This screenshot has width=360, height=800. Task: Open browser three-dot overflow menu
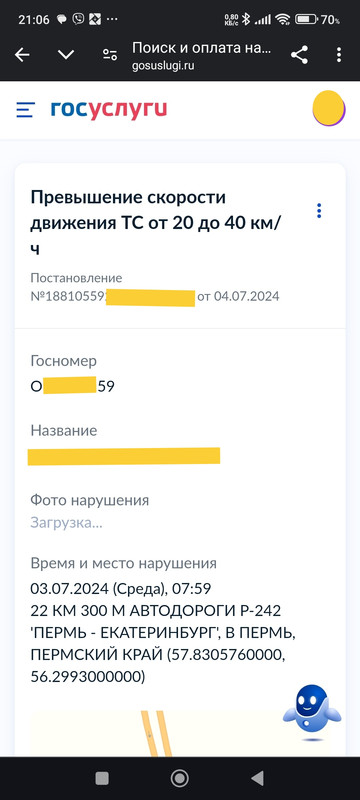coord(339,55)
